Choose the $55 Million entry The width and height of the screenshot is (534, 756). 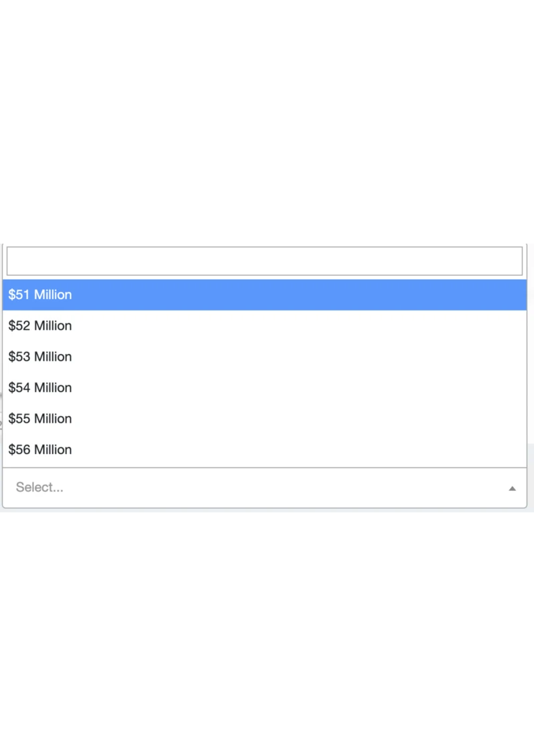pos(40,419)
